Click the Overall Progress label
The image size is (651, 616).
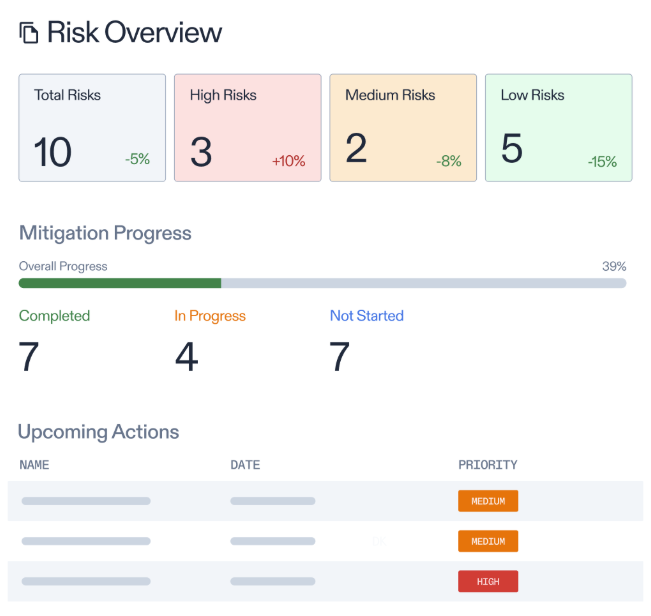point(63,266)
